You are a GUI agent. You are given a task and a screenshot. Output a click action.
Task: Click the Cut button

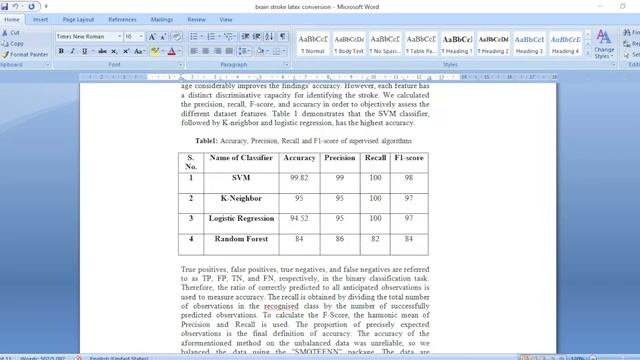pos(11,33)
